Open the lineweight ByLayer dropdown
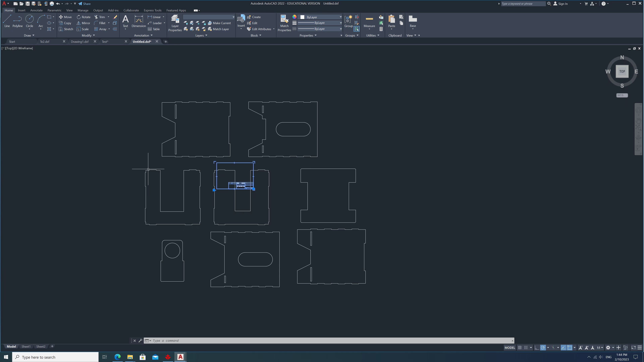This screenshot has height=362, width=644. [320, 23]
